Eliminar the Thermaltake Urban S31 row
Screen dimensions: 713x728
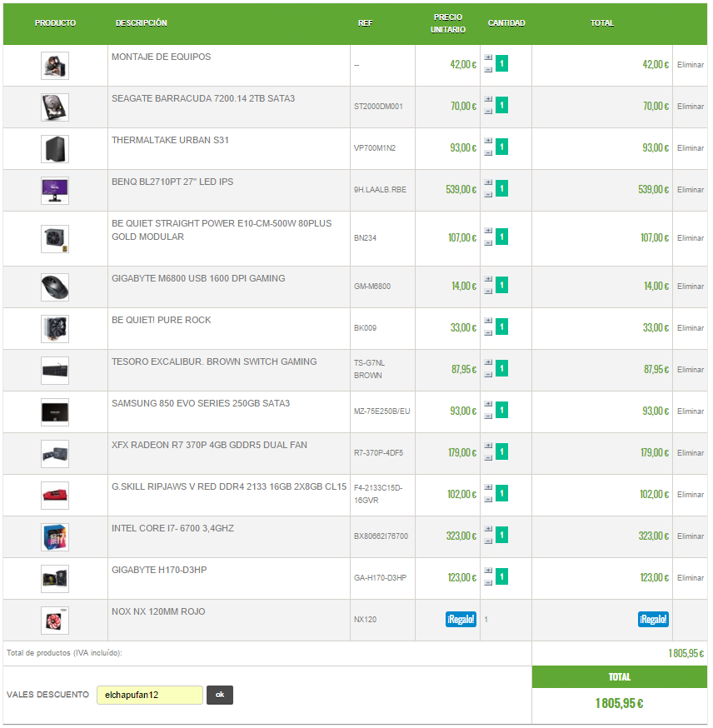(691, 148)
